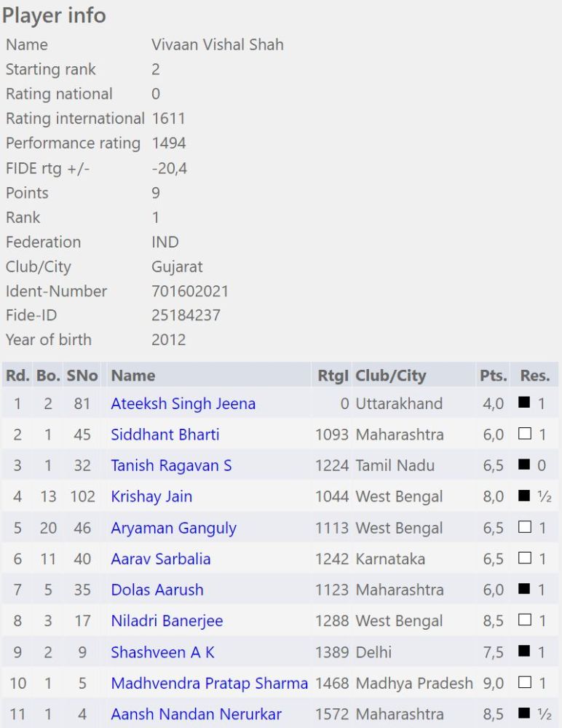Open the Niladri Banerjee player link
This screenshot has width=562, height=728.
point(167,621)
